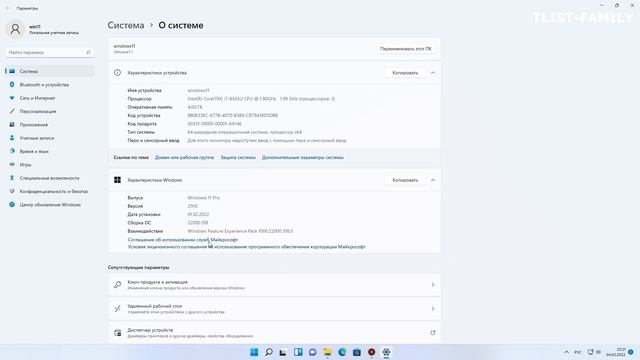Viewport: 640px width, 360px height.
Task: Click the key icon for product activation
Action: (x=118, y=284)
